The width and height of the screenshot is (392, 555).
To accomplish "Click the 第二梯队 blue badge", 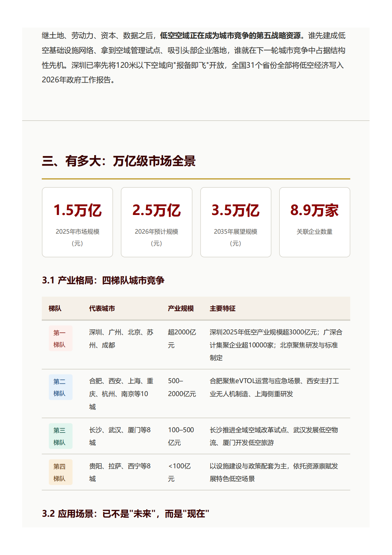I will (60, 387).
